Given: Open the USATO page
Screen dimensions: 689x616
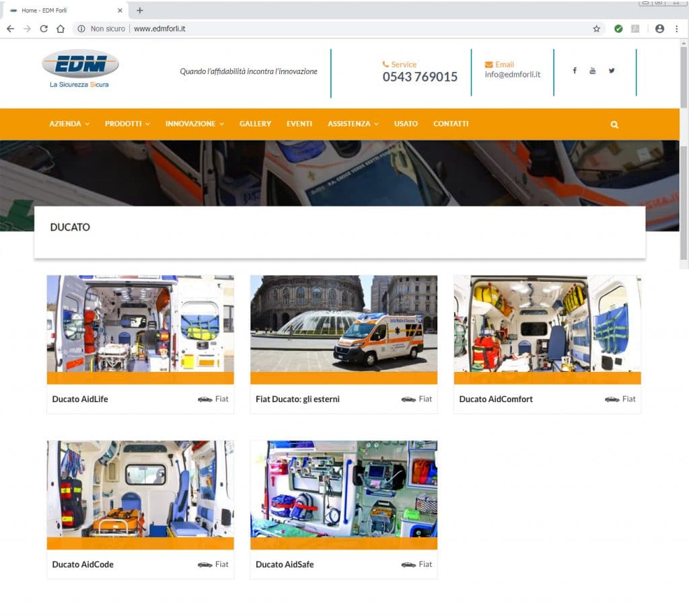Looking at the screenshot, I should pos(406,124).
